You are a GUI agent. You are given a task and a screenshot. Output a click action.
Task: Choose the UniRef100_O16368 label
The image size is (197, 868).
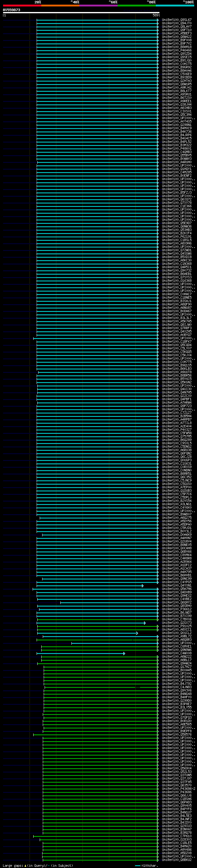177,281
